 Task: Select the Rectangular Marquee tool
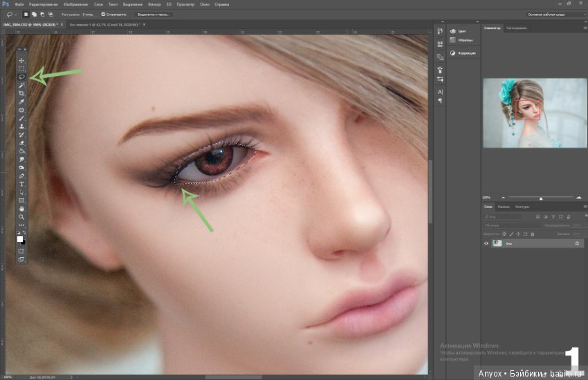click(x=21, y=69)
